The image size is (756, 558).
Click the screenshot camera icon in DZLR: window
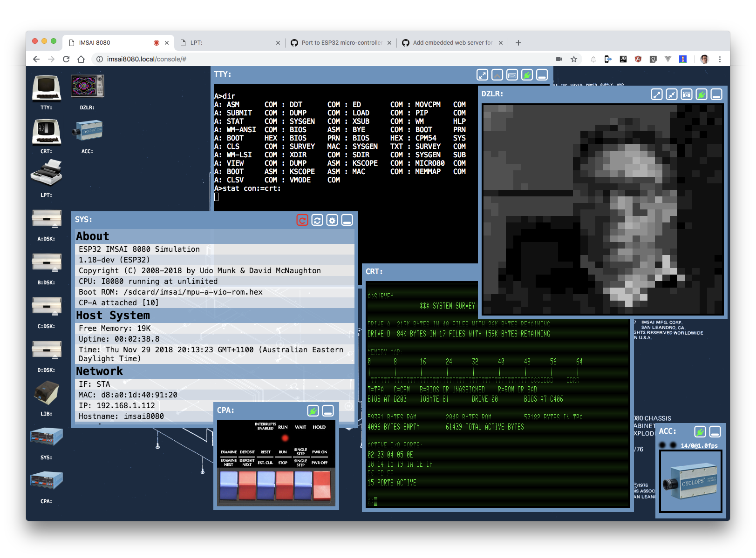tap(687, 94)
